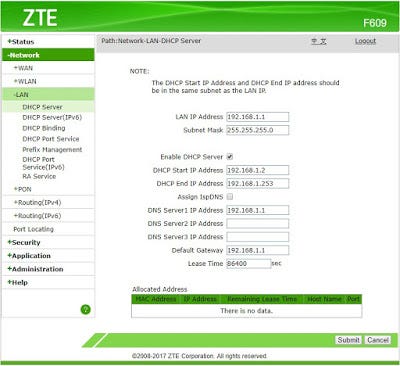This screenshot has height=366, width=400.
Task: Open the DHCP Port Service page
Action: (x=51, y=139)
